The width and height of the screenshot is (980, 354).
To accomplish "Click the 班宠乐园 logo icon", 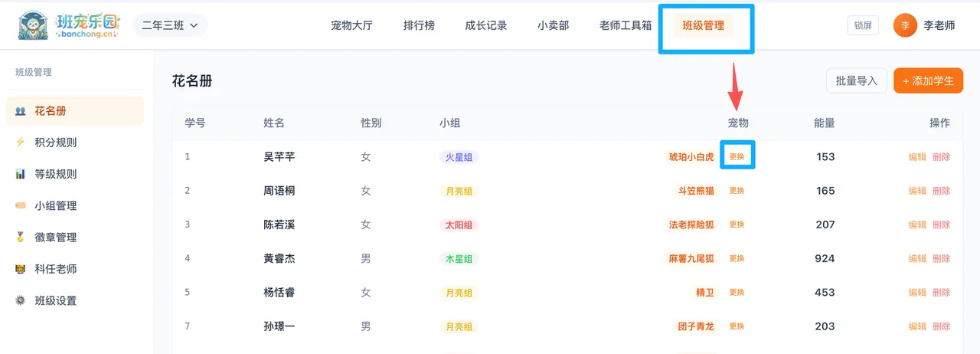I will 33,25.
